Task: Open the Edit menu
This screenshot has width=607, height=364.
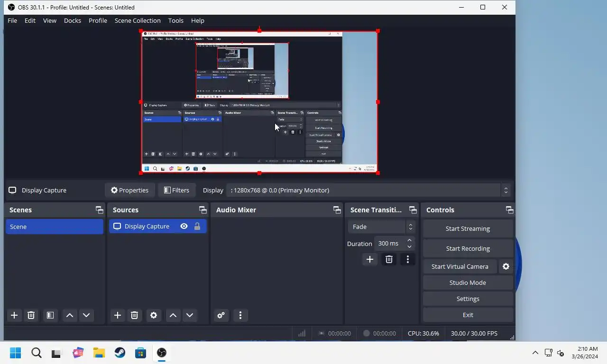Action: point(30,20)
